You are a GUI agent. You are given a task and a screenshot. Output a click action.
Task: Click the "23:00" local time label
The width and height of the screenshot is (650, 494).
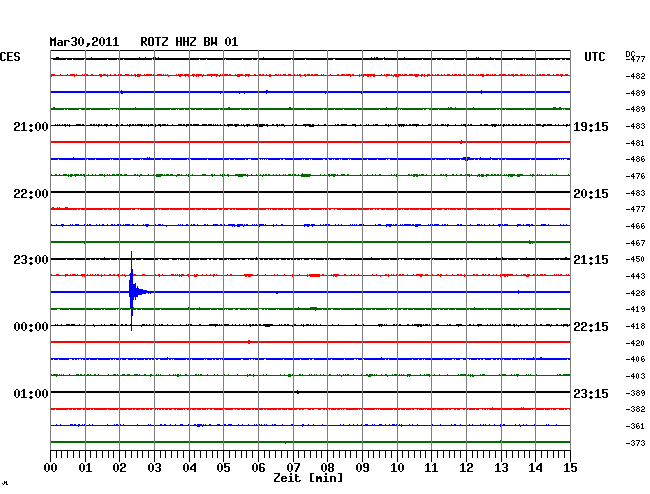coord(31,260)
